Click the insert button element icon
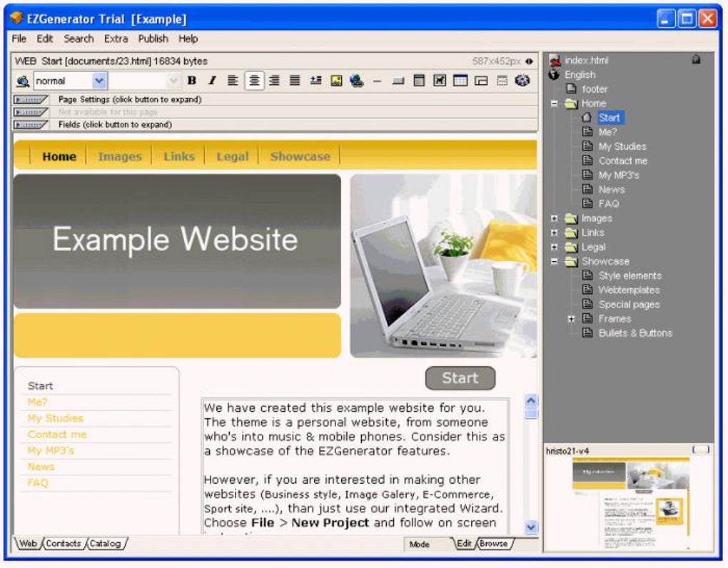This screenshot has width=728, height=568. (398, 81)
